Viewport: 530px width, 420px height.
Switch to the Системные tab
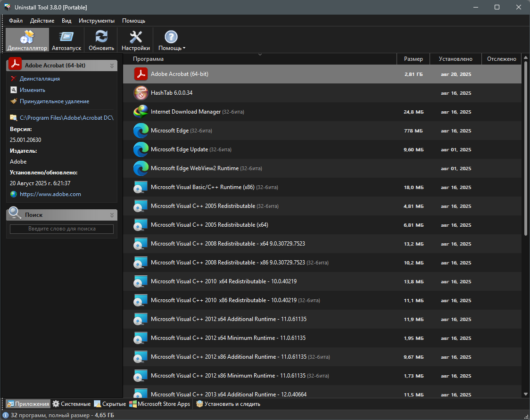point(71,404)
